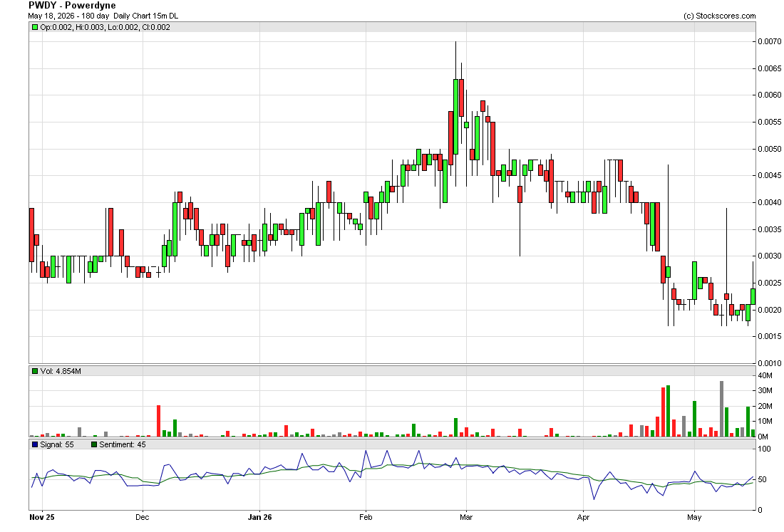The height and width of the screenshot is (532, 784).
Task: Click the Mar date axis label
Action: pos(466,517)
